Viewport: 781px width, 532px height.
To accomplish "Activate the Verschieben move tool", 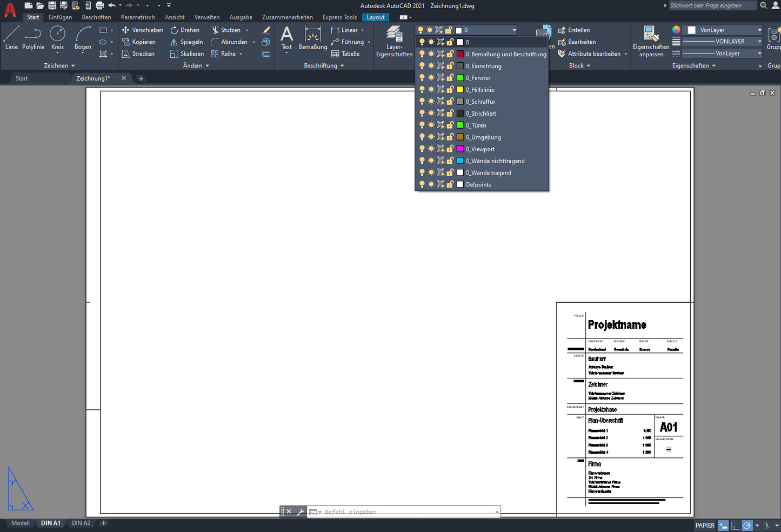I will click(142, 30).
